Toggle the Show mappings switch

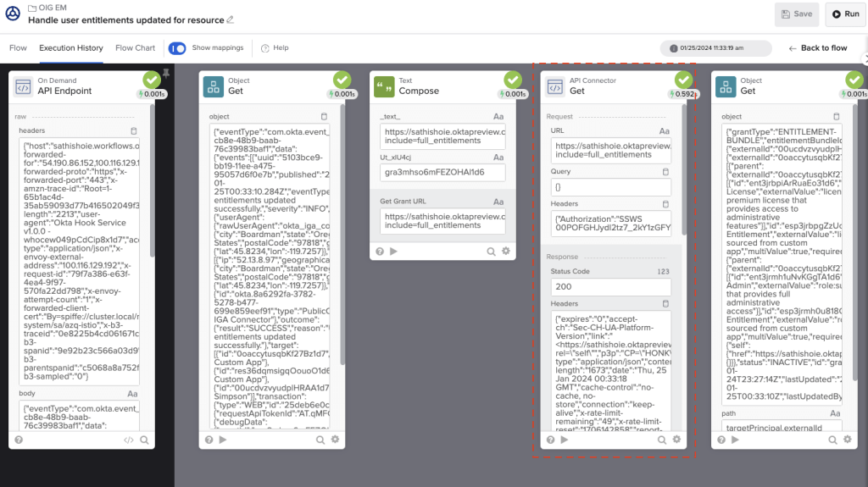(177, 48)
